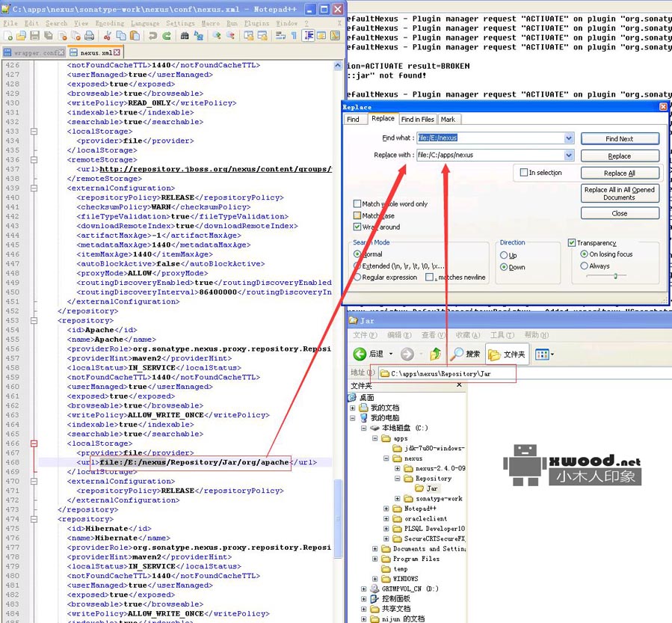Screen dimensions: 672x623
Task: Toggle the Show indent guide icon
Action: [308, 36]
